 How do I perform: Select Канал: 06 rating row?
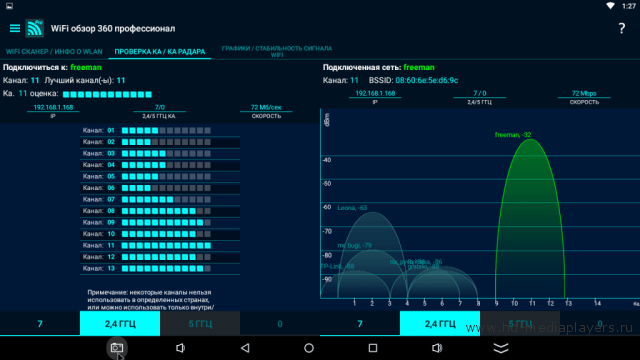160,188
